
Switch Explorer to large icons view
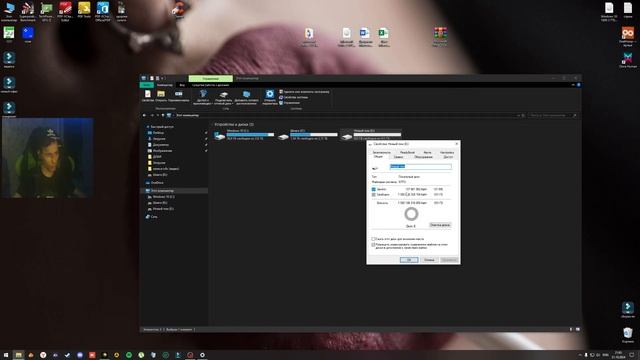[x=578, y=329]
